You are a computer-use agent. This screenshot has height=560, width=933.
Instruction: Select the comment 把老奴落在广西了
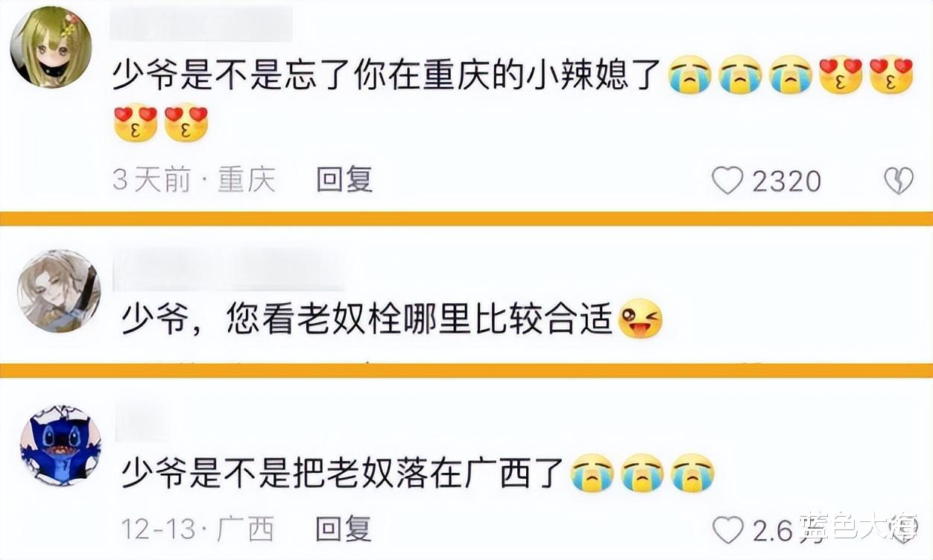418,474
